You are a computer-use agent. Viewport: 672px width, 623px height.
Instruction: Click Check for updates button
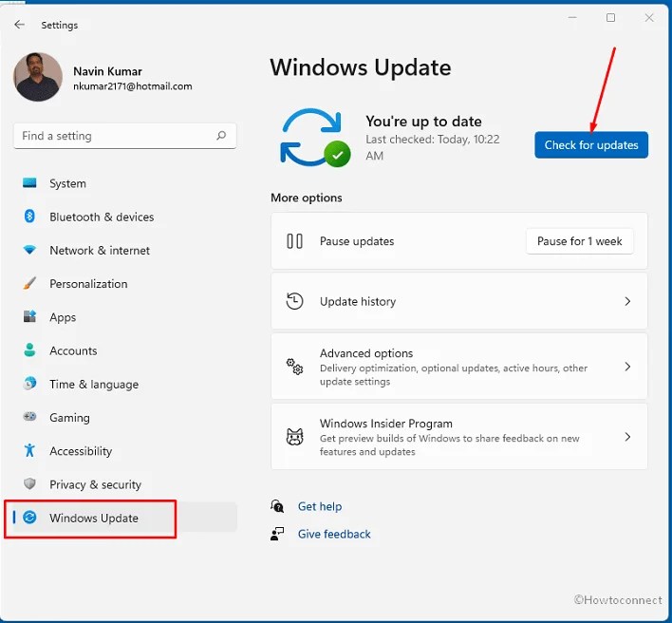point(591,145)
